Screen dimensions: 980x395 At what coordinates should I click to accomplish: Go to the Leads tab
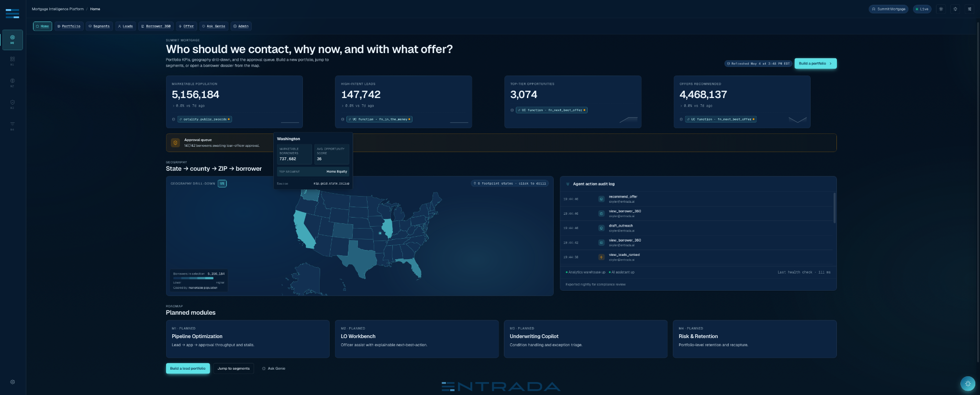pyautogui.click(x=125, y=26)
